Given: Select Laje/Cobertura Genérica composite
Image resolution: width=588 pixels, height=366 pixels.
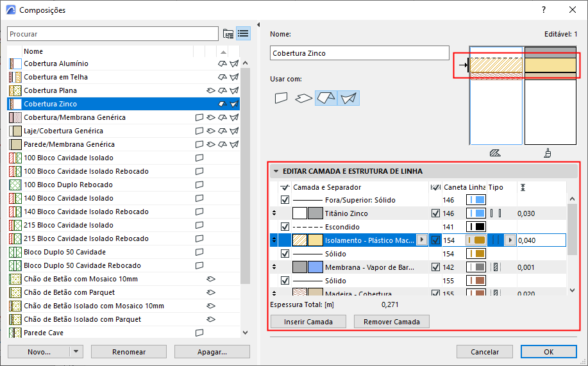Looking at the screenshot, I should pyautogui.click(x=123, y=131).
